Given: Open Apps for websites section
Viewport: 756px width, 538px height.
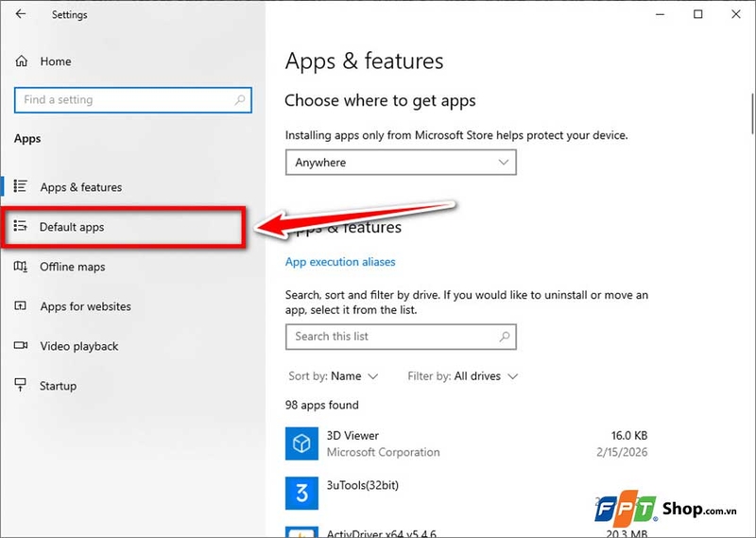Looking at the screenshot, I should coord(85,306).
